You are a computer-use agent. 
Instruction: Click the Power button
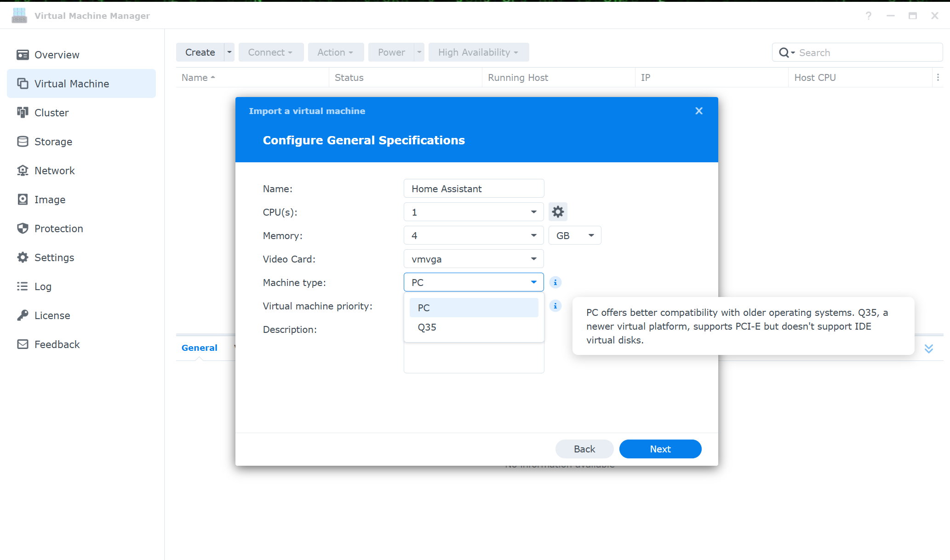tap(391, 52)
